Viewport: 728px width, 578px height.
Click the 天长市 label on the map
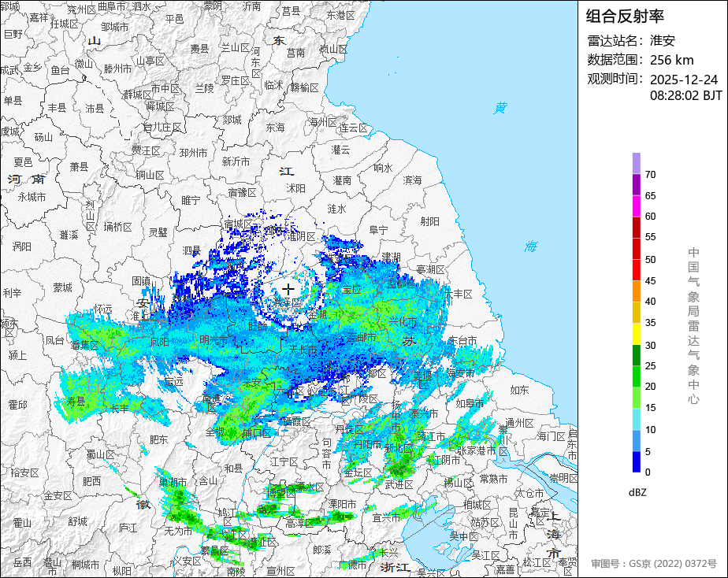pyautogui.click(x=303, y=350)
